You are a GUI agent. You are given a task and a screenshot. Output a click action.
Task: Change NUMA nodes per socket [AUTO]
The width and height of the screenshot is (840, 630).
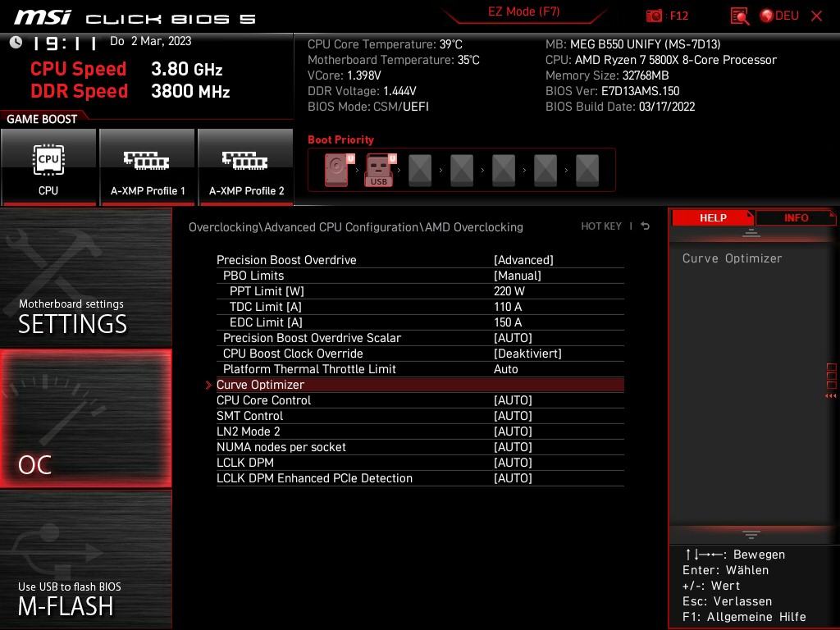point(513,447)
